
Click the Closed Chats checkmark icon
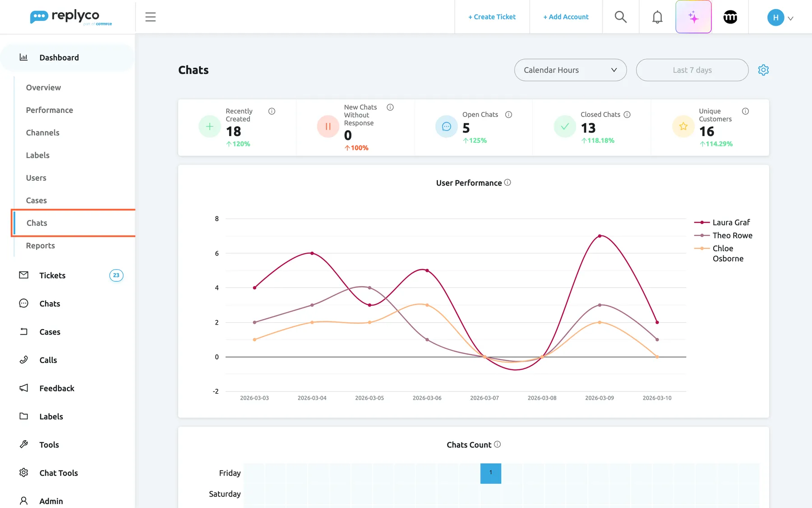tap(565, 127)
